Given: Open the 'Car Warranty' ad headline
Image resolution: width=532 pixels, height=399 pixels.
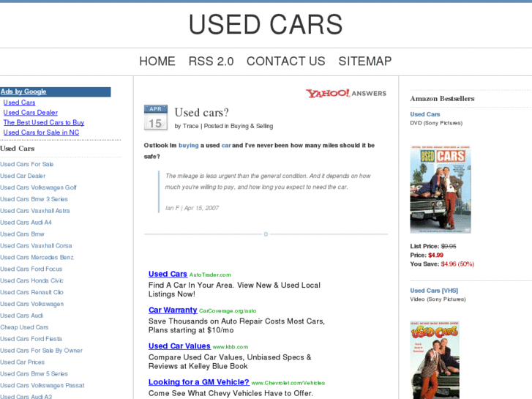Looking at the screenshot, I should 173,310.
